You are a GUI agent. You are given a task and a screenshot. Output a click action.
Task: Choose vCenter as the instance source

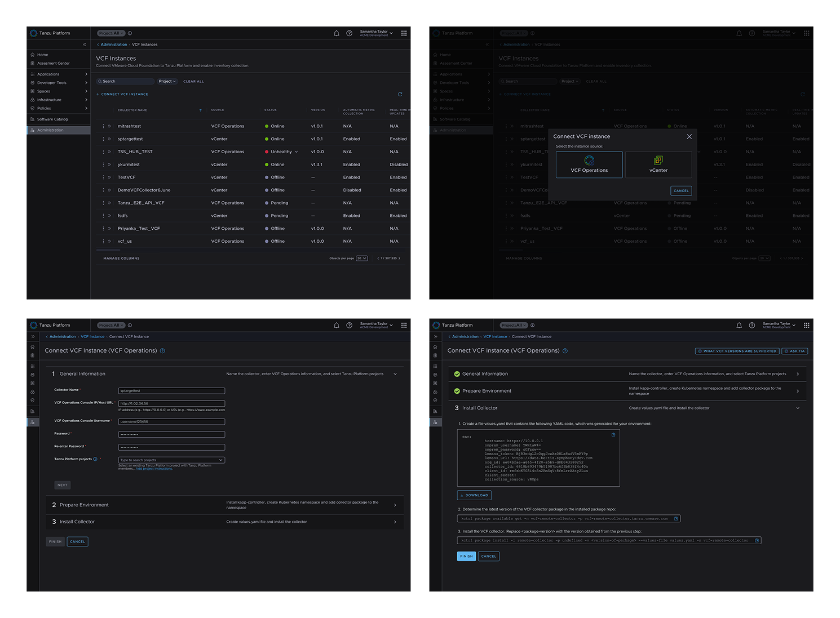tap(658, 164)
